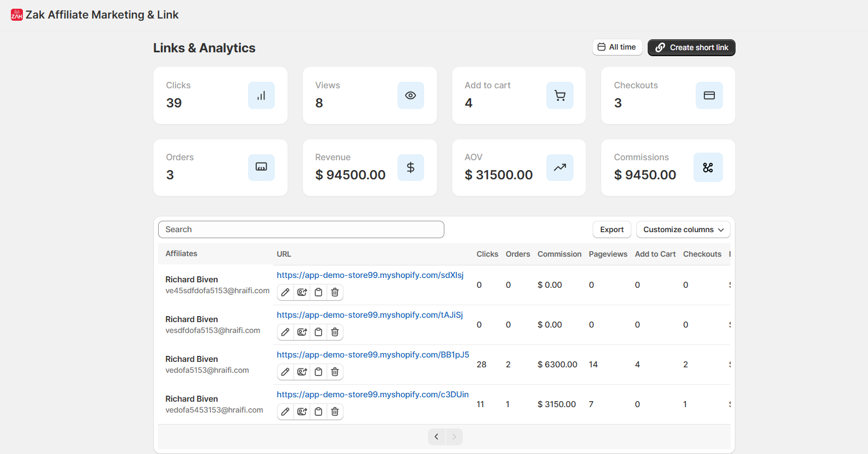Click the 14 pageviews cell
The height and width of the screenshot is (454, 868).
(x=593, y=365)
